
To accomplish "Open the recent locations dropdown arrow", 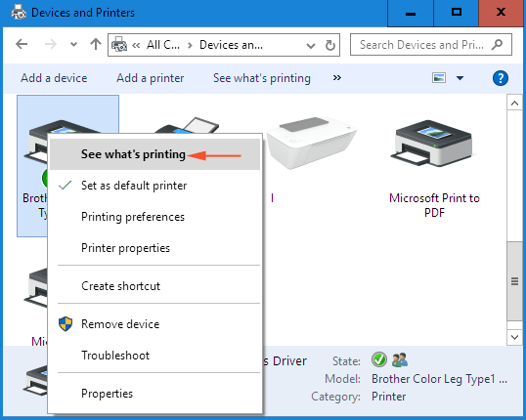I will click(73, 44).
